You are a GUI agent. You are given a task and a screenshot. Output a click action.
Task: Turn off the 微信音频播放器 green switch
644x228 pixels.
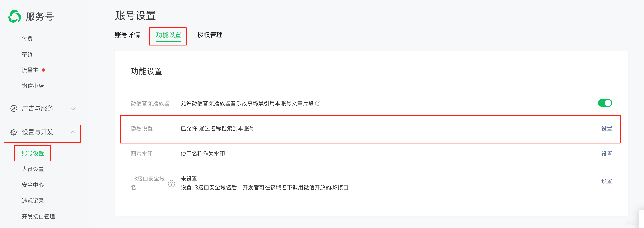coord(605,103)
